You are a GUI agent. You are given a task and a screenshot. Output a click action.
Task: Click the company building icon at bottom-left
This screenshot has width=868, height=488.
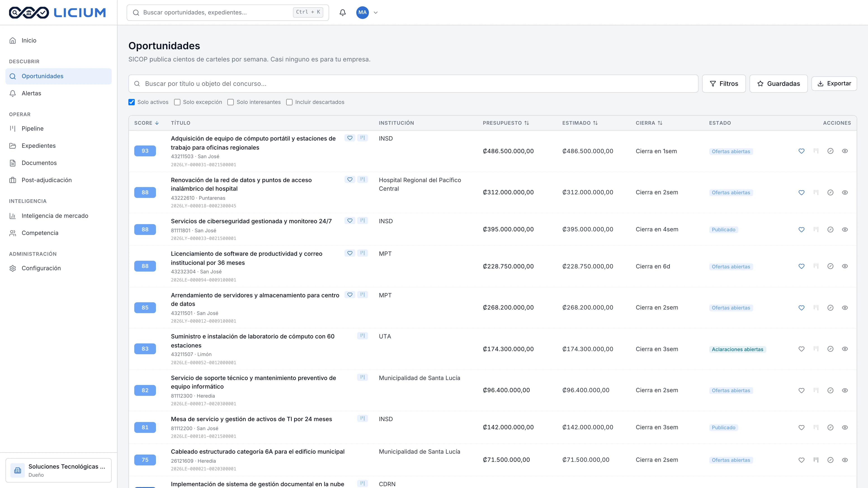coord(18,470)
